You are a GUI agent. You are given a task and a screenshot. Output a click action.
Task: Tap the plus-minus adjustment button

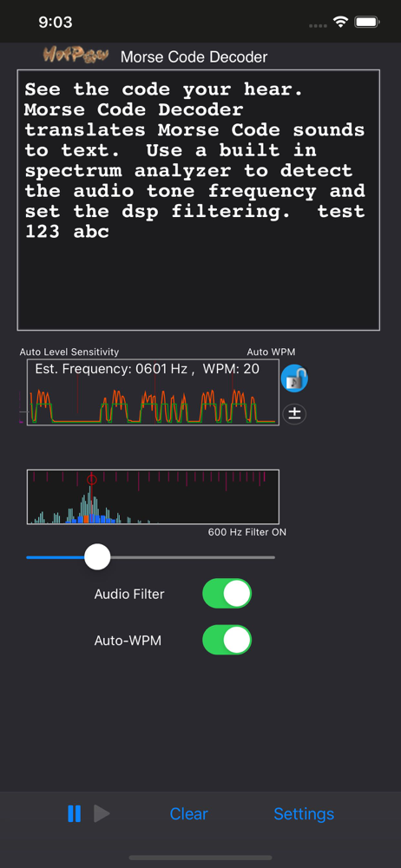[294, 414]
